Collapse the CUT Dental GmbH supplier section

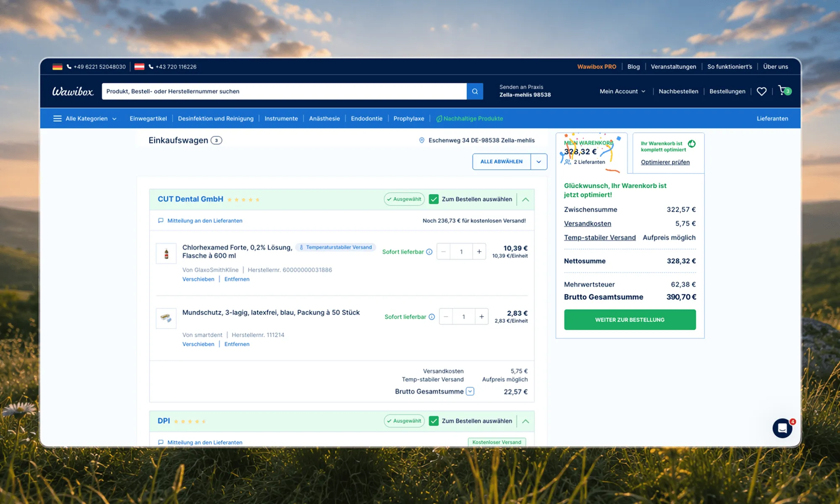pyautogui.click(x=525, y=199)
